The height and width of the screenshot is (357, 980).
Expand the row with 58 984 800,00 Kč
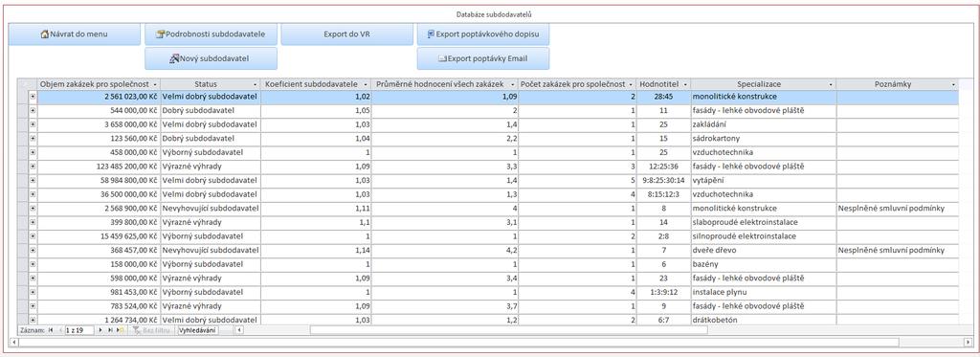pyautogui.click(x=33, y=180)
